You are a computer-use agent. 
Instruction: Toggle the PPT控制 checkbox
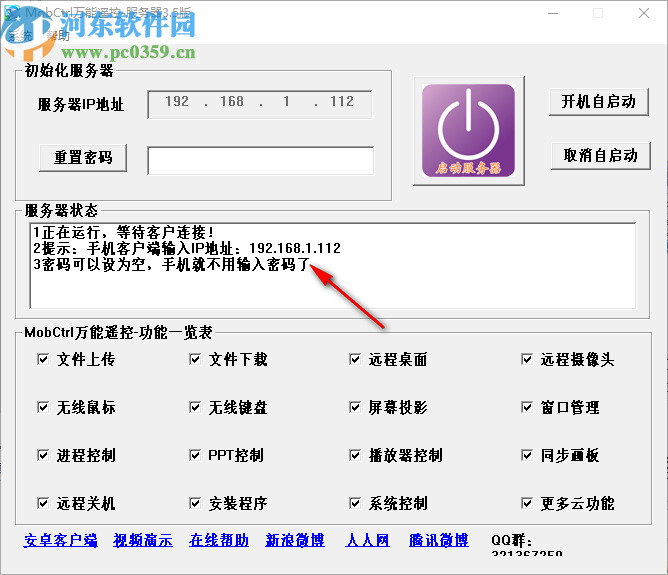[x=195, y=455]
